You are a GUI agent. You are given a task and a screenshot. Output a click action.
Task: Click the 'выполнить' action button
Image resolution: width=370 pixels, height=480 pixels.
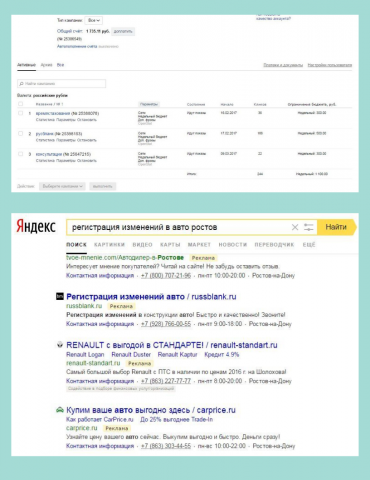point(102,186)
